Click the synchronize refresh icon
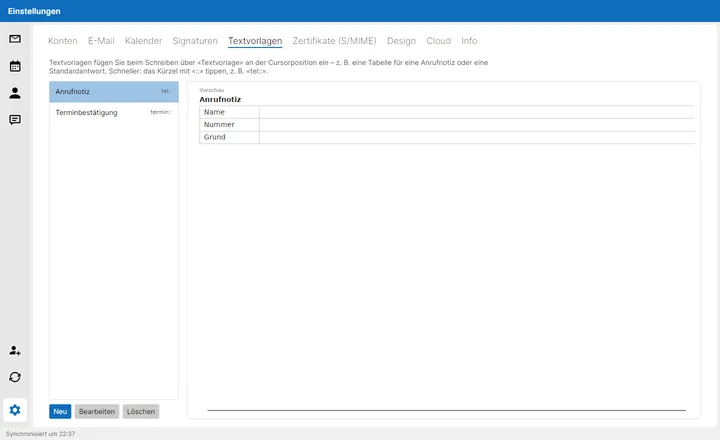 point(15,377)
